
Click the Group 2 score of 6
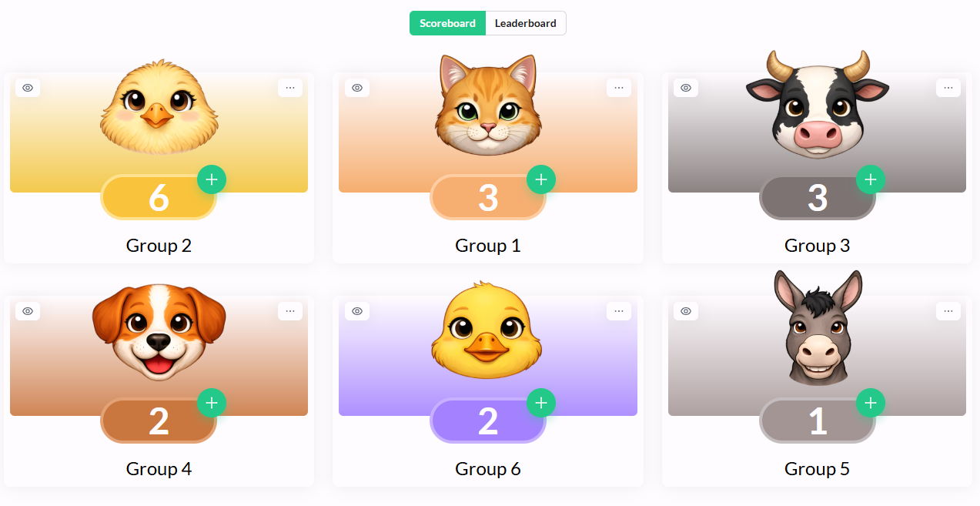159,198
